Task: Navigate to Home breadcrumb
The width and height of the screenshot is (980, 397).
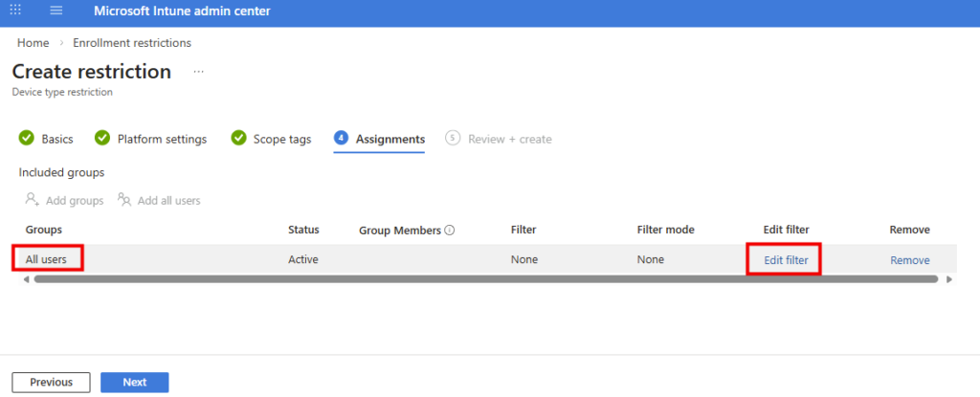Action: (33, 43)
